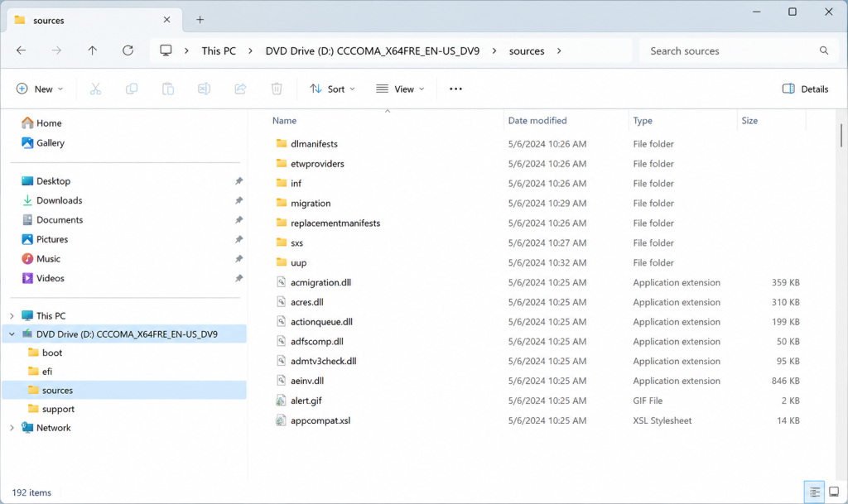Expand This PC in navigation tree
Screen dimensions: 848x504
(x=12, y=315)
